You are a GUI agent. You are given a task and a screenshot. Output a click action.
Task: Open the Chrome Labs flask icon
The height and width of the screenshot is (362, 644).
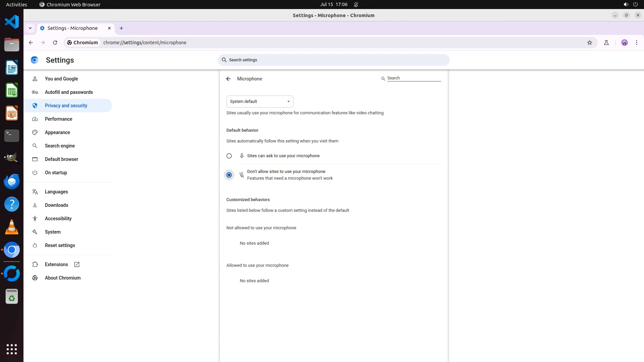606,43
